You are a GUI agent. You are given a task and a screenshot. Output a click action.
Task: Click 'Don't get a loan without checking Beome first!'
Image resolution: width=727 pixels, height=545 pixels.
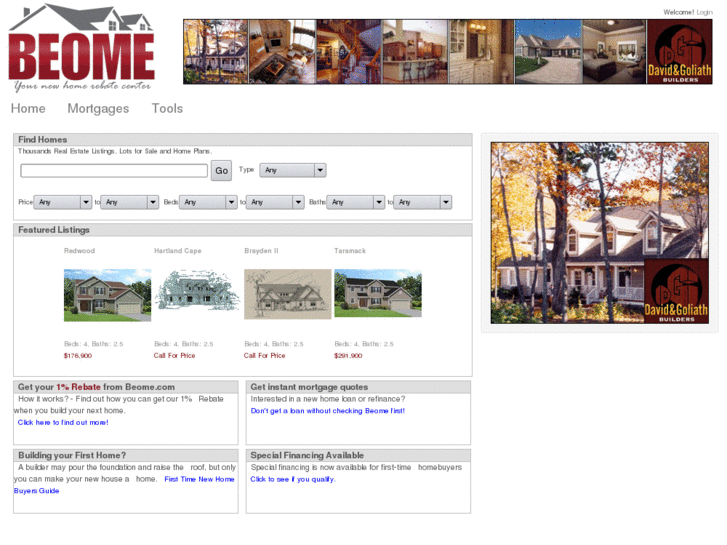[328, 411]
